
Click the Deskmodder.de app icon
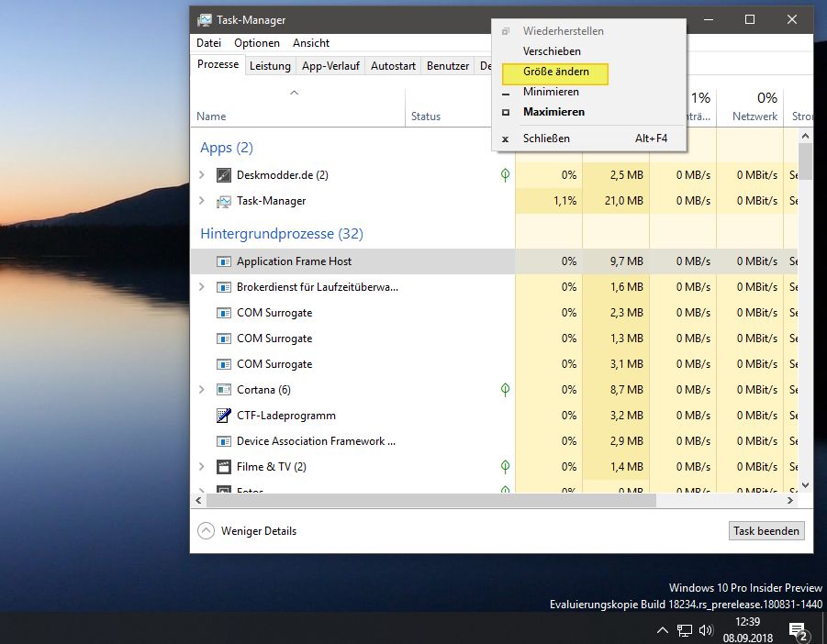[224, 175]
